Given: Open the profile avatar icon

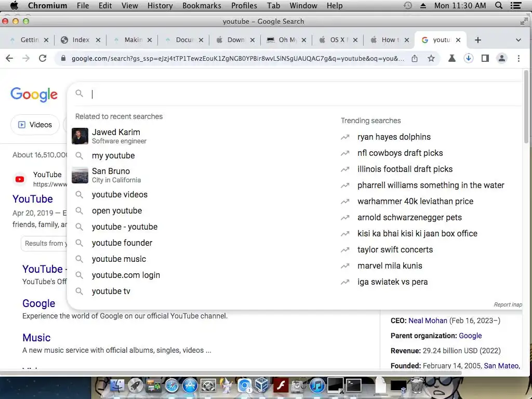Looking at the screenshot, I should pyautogui.click(x=502, y=58).
